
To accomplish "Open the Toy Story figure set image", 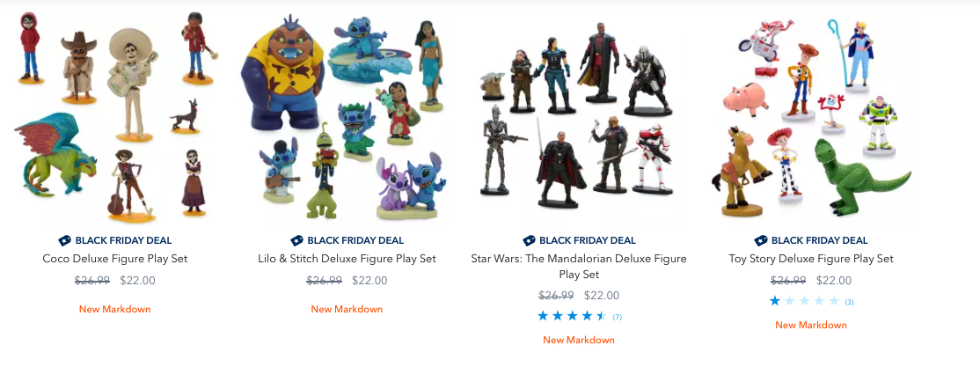I will (810, 119).
